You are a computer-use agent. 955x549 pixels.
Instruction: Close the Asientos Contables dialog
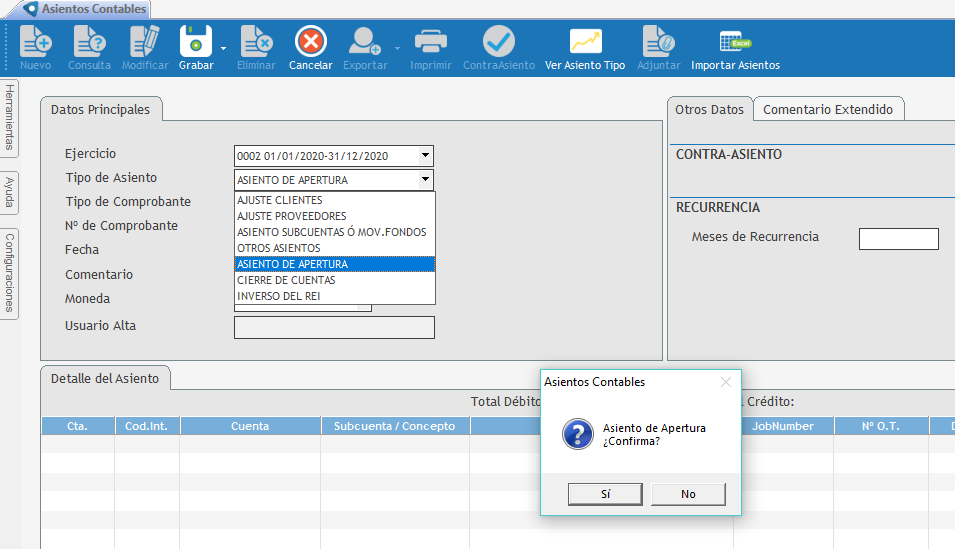tap(726, 382)
